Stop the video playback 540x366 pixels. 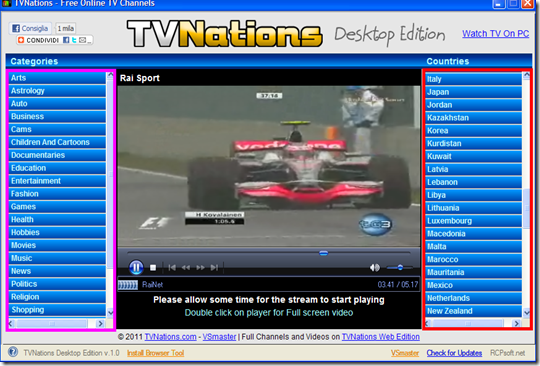pos(153,268)
